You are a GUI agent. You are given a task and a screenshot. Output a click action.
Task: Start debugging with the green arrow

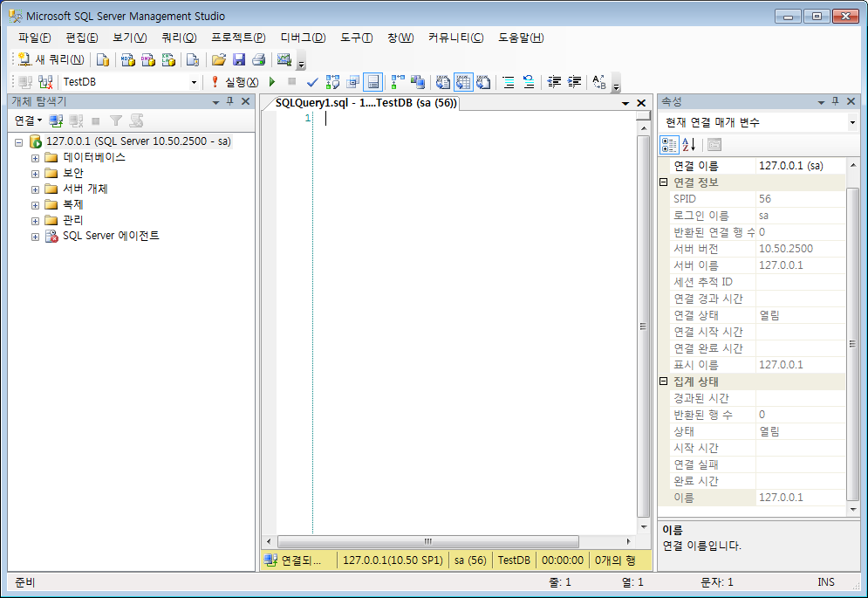pyautogui.click(x=272, y=82)
